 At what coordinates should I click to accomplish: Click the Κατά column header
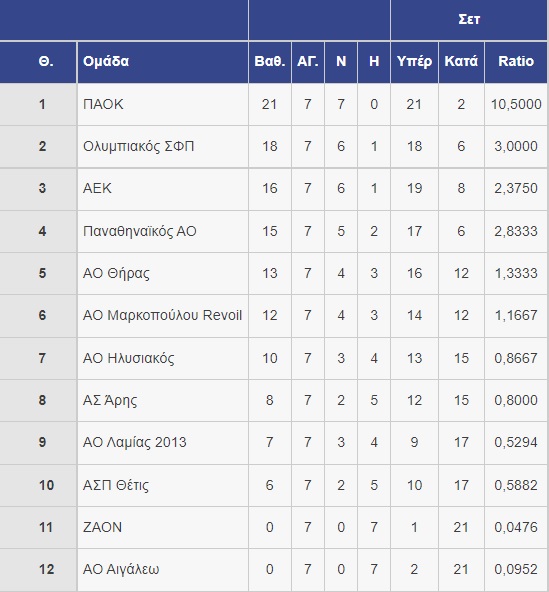[461, 61]
